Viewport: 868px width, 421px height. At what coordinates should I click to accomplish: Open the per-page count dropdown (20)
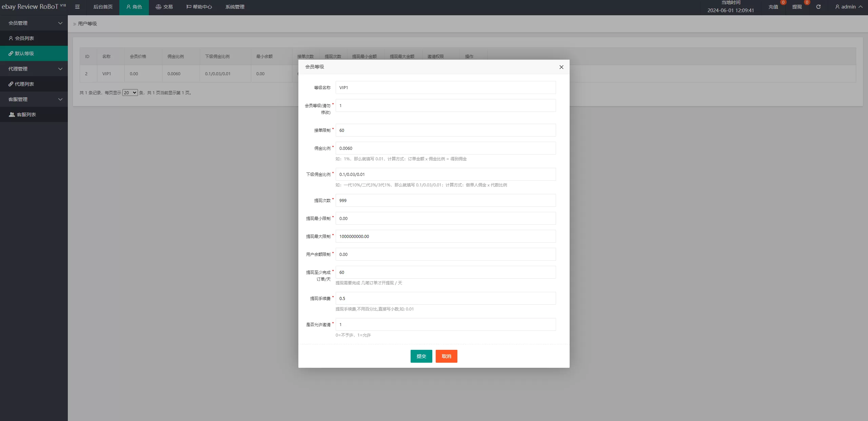[x=130, y=93]
